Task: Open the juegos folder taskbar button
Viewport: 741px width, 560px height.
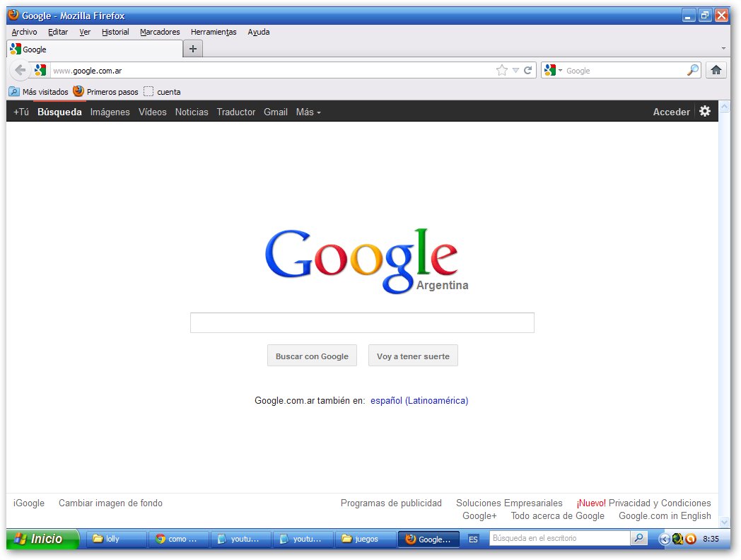Action: (x=366, y=539)
